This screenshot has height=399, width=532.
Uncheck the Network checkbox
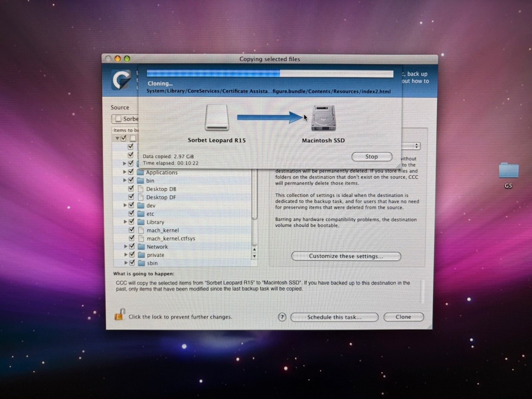tap(132, 246)
